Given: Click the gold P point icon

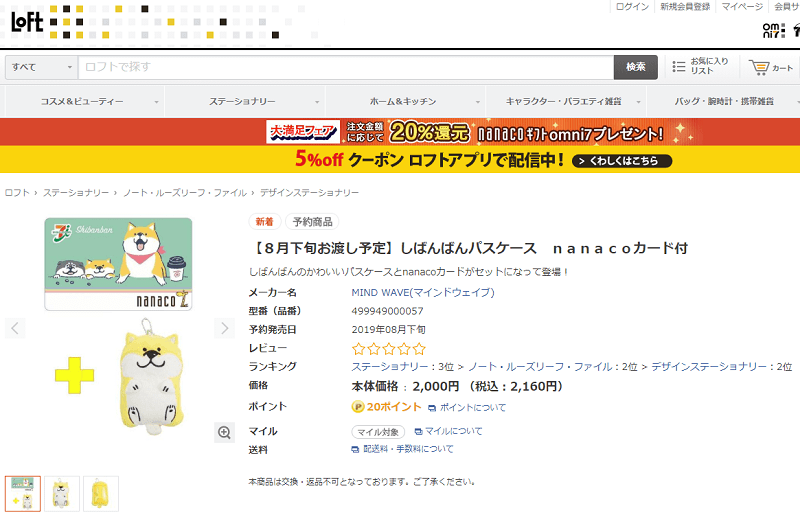Looking at the screenshot, I should point(358,407).
